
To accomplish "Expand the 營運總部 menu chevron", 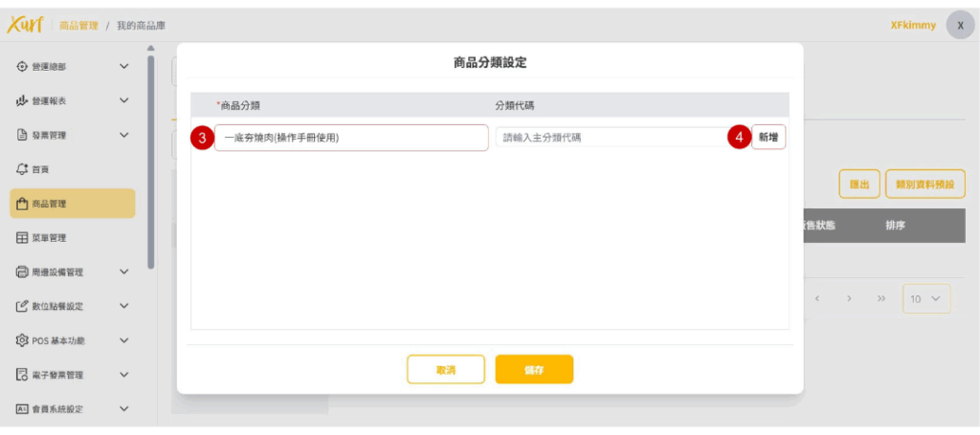I will click(123, 67).
